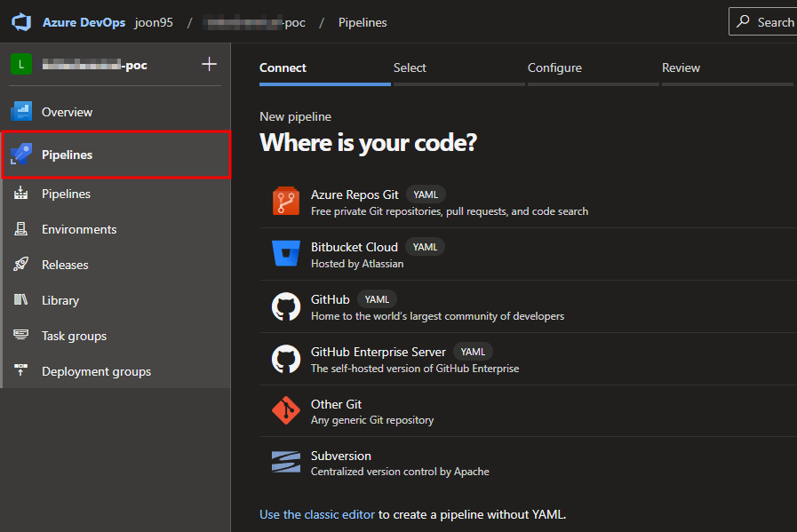This screenshot has height=532, width=797.
Task: Click the YAML badge next to Azure Repos Git
Action: pyautogui.click(x=426, y=195)
